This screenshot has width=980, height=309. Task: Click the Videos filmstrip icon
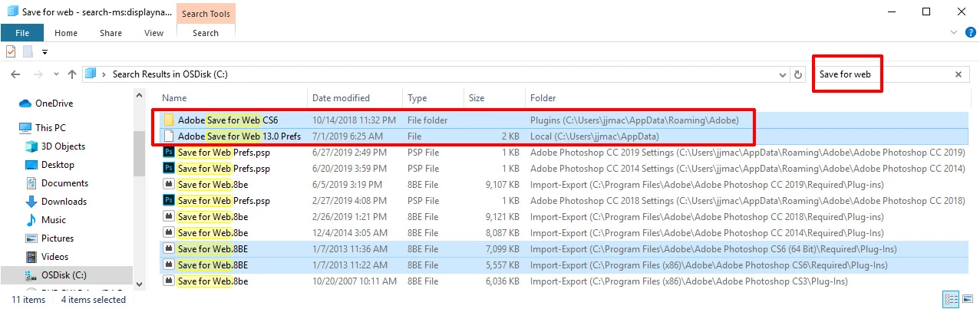[x=31, y=257]
